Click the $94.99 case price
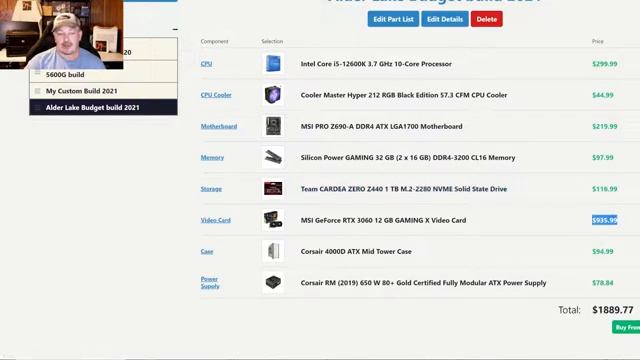The image size is (640, 360). (x=602, y=251)
